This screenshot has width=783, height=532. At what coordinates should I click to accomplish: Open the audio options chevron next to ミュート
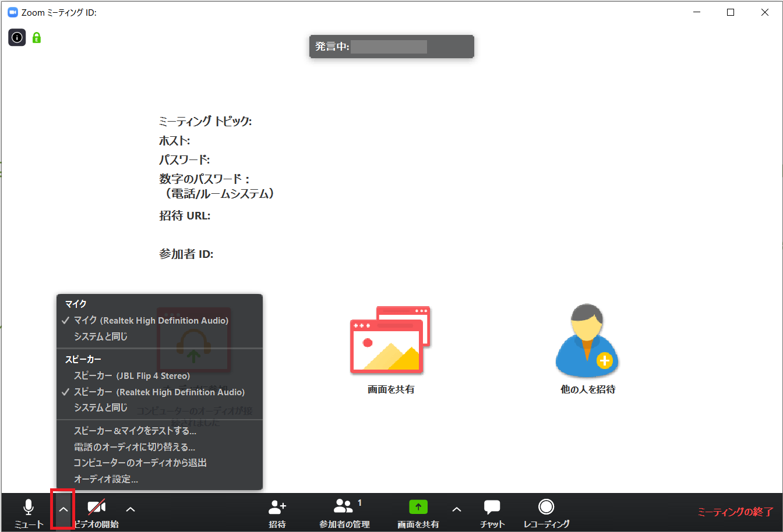coord(62,508)
